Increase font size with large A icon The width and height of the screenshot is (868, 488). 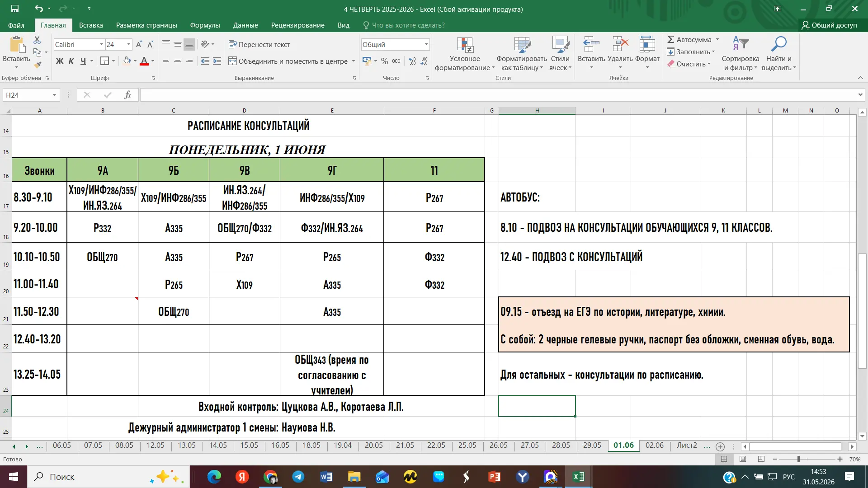[x=139, y=44]
